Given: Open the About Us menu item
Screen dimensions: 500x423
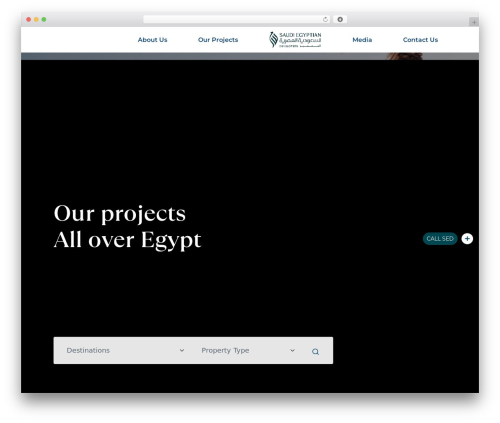Looking at the screenshot, I should click(x=152, y=40).
